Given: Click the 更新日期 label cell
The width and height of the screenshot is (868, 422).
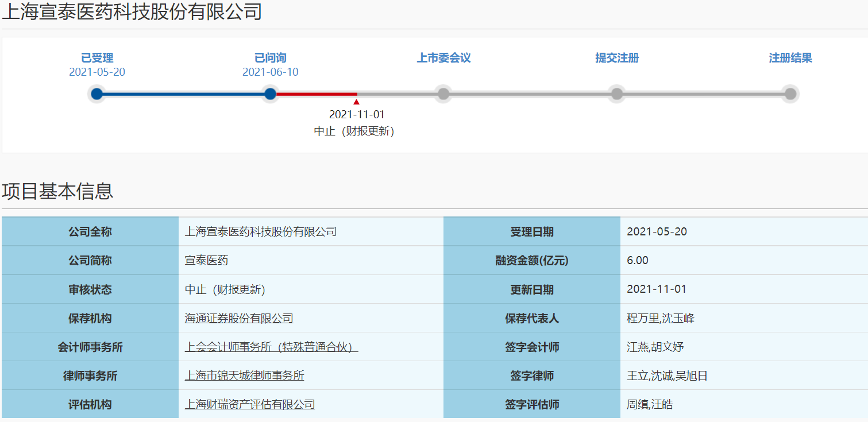Looking at the screenshot, I should point(532,289).
